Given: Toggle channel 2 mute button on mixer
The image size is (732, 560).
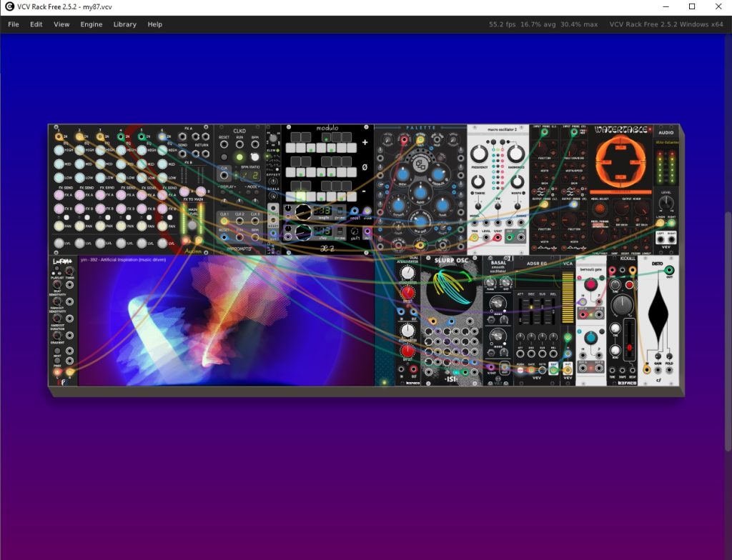Looking at the screenshot, I should [x=87, y=217].
